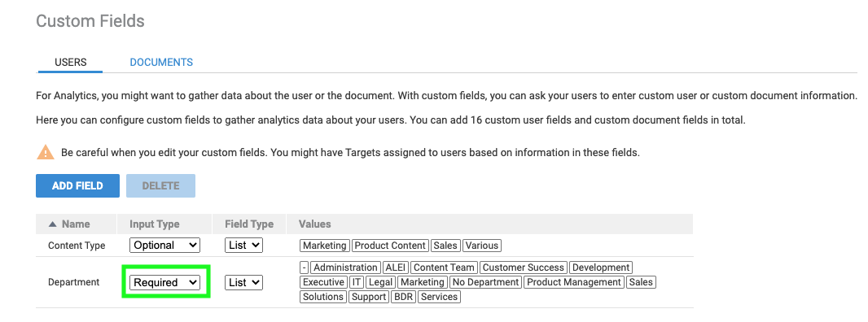The height and width of the screenshot is (322, 868).
Task: Expand Content Type Field Type List dropdown
Action: coord(243,245)
